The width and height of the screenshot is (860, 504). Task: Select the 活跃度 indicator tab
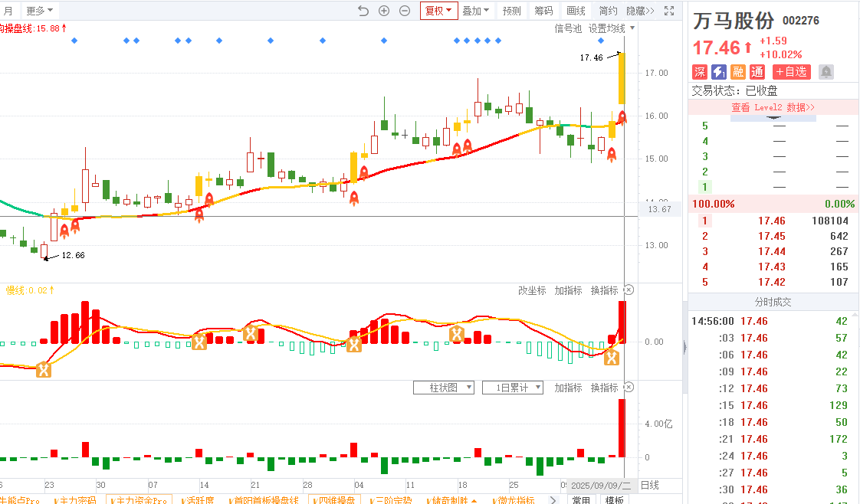(198, 499)
